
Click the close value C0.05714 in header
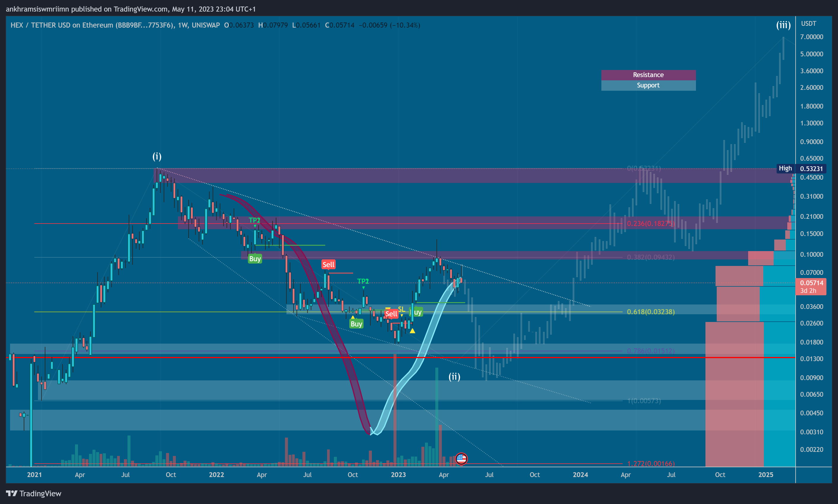[x=340, y=25]
